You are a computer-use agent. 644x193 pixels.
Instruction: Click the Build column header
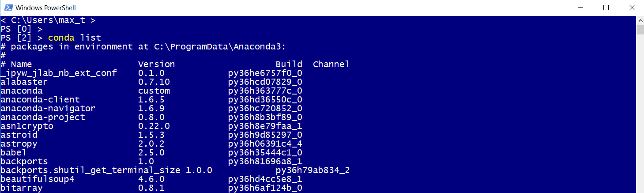[289, 64]
